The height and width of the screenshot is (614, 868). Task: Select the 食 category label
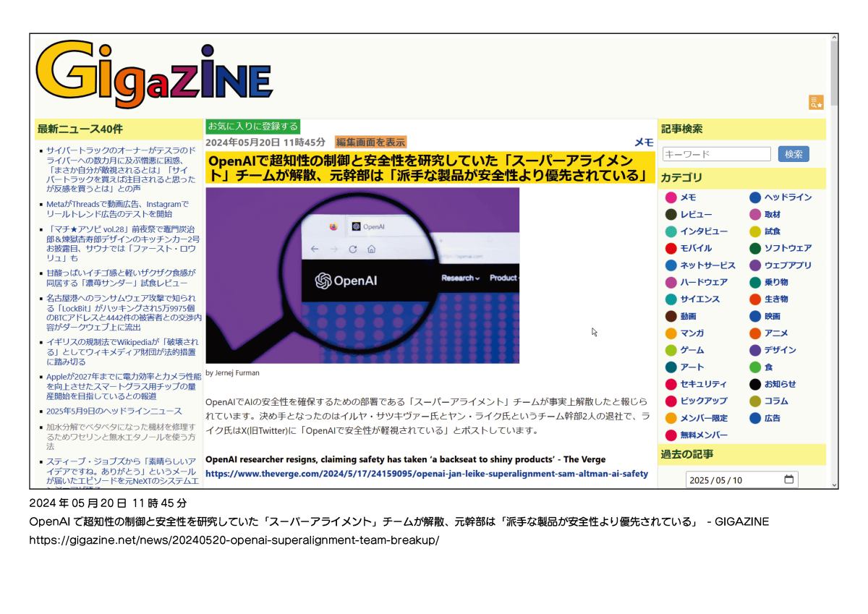coord(769,367)
